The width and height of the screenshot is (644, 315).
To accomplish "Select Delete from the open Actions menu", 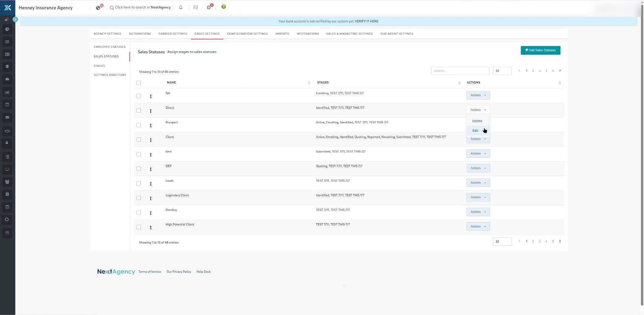I will (478, 121).
